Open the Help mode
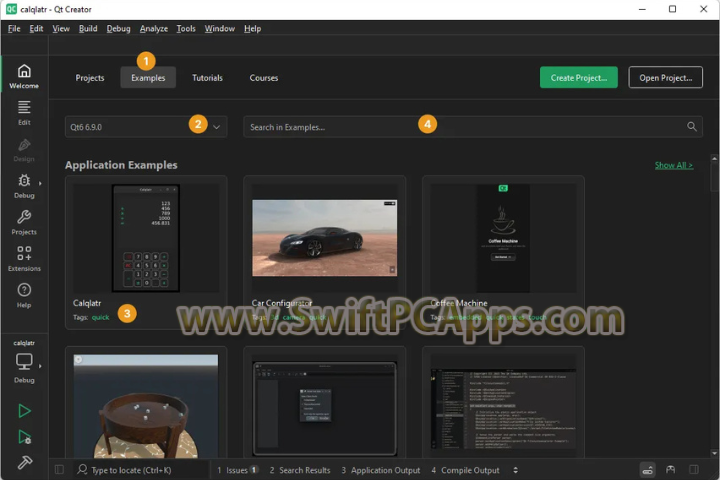 (x=24, y=295)
